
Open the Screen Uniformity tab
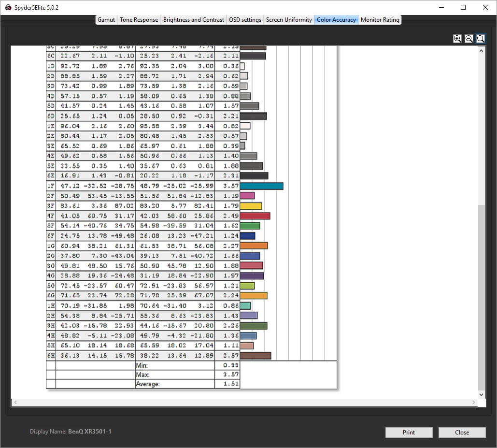(289, 20)
